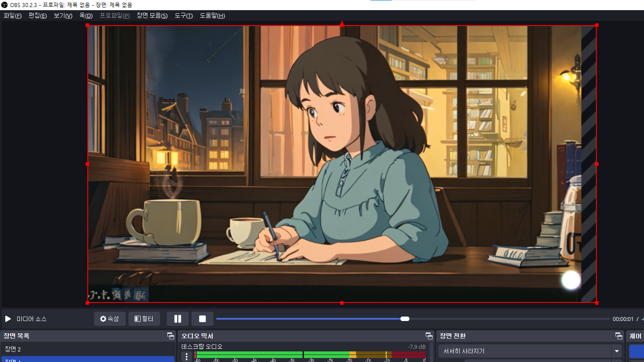Undock the 장면 목록 panel with its icon
644x362 pixels.
click(171, 336)
